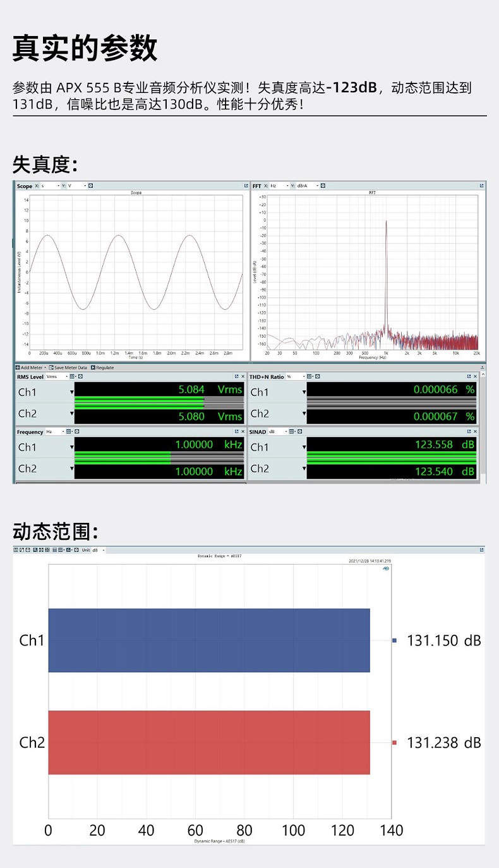This screenshot has width=499, height=868.
Task: Open THD+N Ratio meter settings icon
Action: tap(317, 376)
